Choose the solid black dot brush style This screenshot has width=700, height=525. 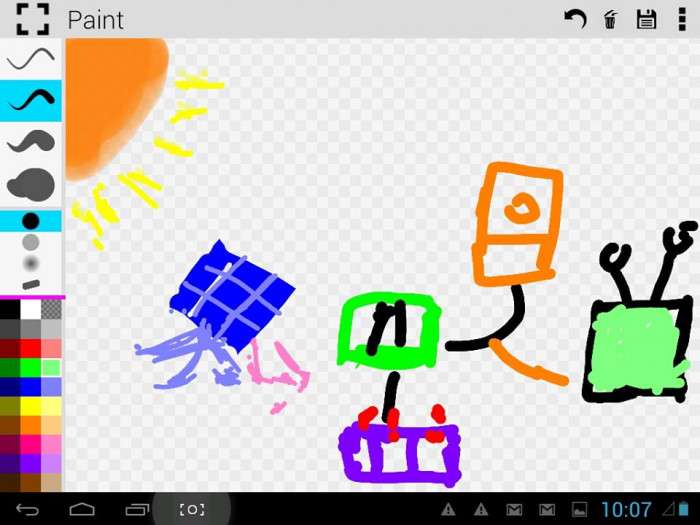click(x=31, y=221)
